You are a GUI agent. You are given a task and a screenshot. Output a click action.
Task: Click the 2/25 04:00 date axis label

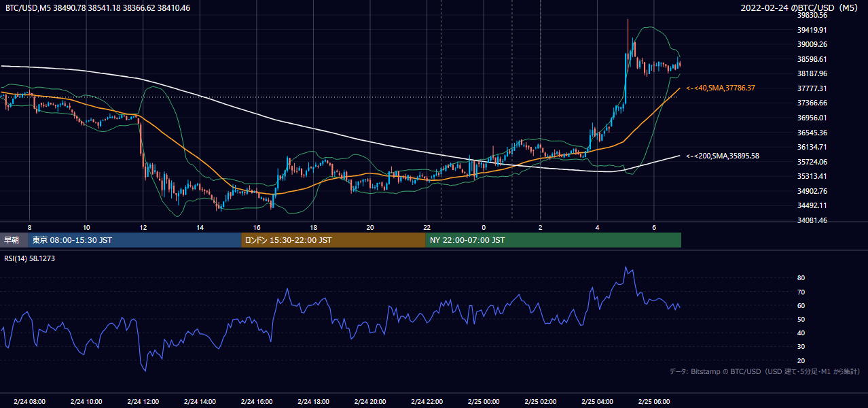pos(597,401)
